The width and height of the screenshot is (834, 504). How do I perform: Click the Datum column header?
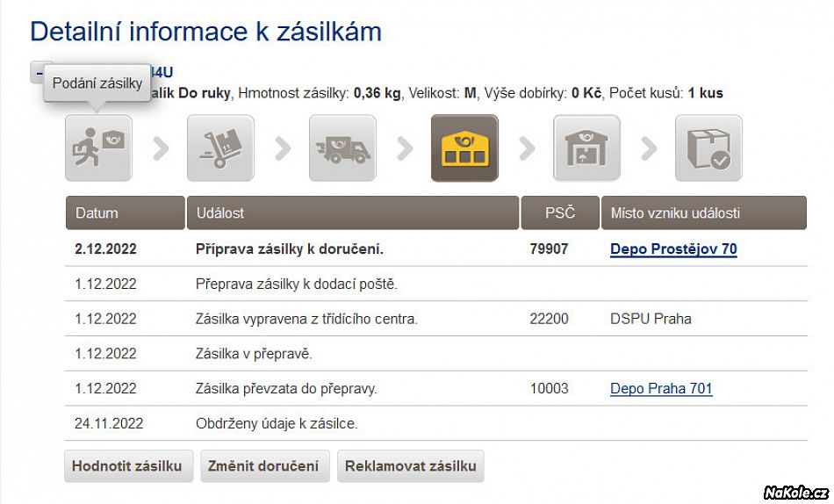tap(125, 213)
